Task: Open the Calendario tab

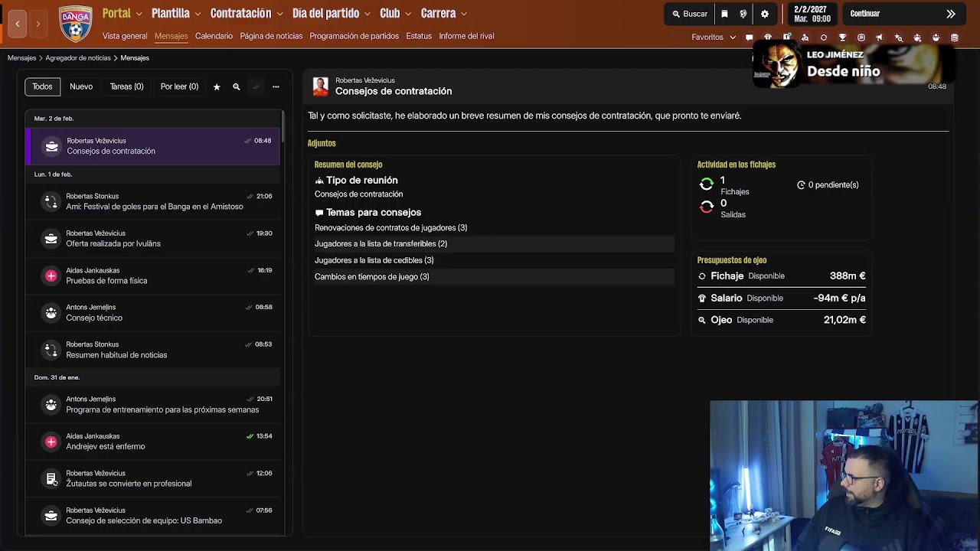Action: pos(214,36)
